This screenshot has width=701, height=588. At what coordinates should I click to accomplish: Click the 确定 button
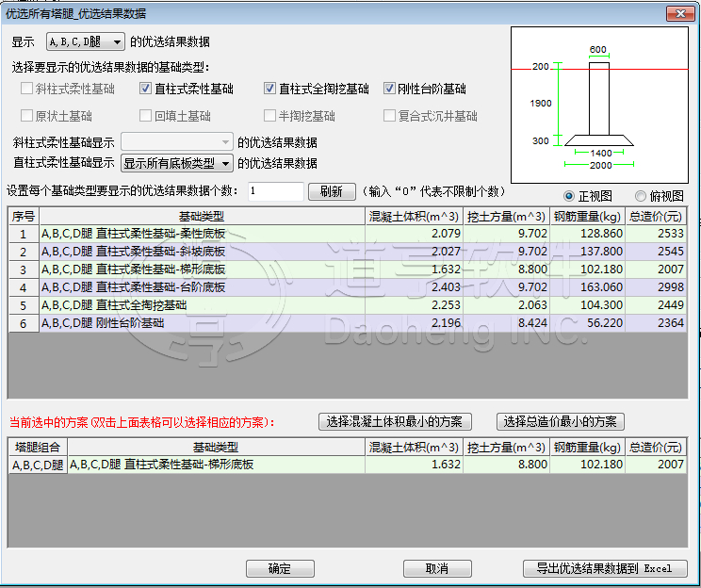pyautogui.click(x=280, y=569)
